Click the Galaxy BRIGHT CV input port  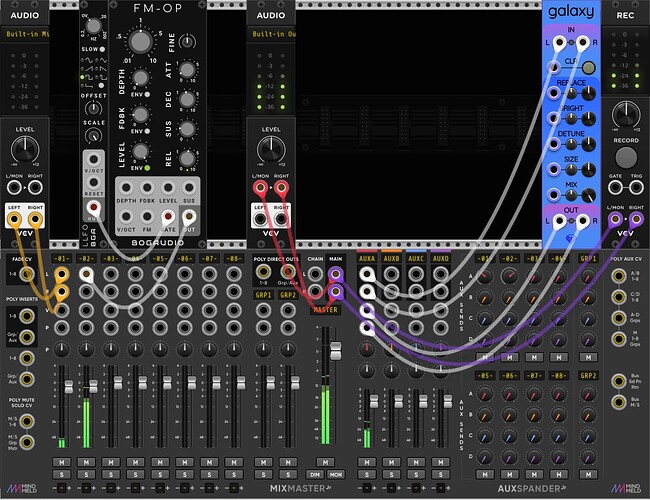(x=553, y=118)
